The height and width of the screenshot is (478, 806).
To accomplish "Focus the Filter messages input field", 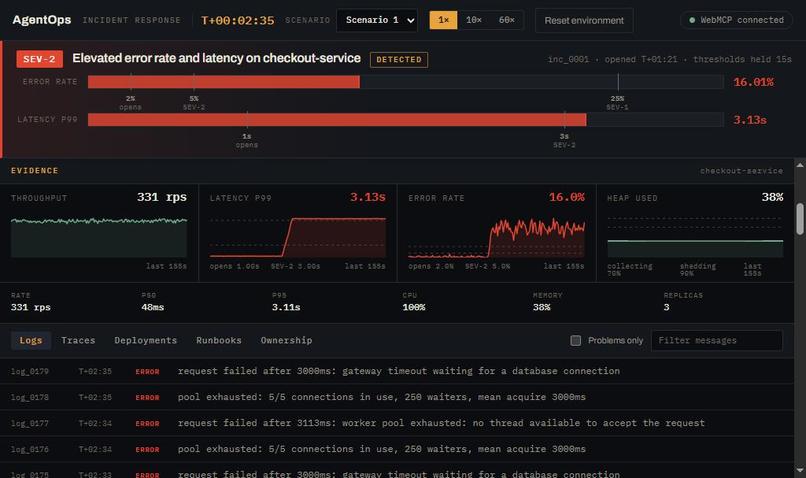I will pyautogui.click(x=717, y=340).
